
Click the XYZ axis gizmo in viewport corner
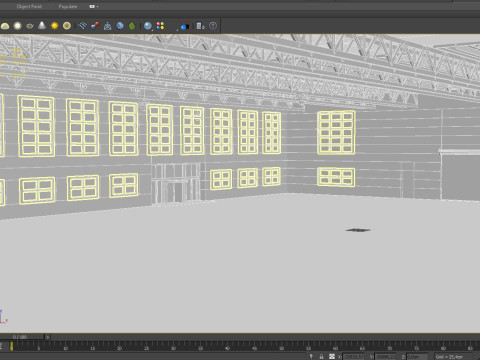click(x=3, y=317)
